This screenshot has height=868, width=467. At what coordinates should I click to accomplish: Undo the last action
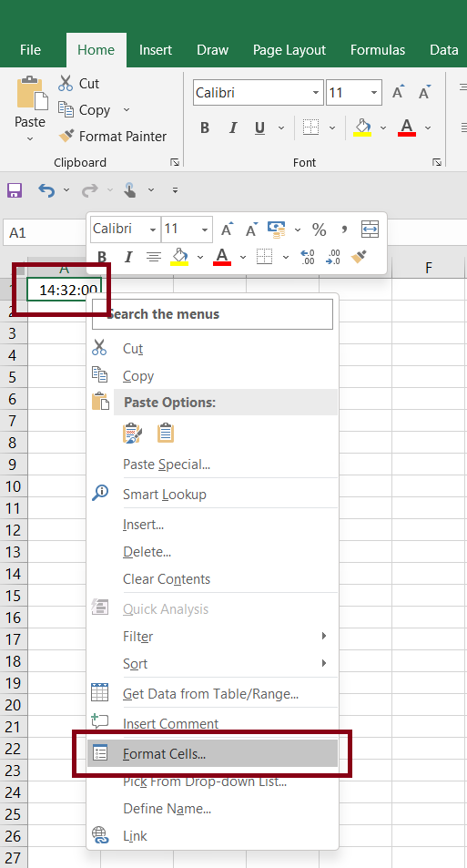pyautogui.click(x=46, y=190)
